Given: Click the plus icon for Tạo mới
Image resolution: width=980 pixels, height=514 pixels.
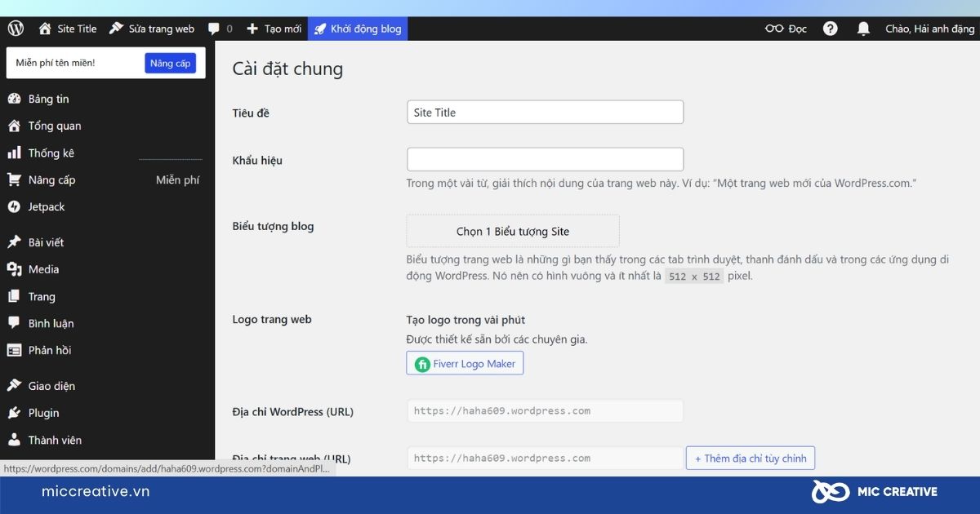Looking at the screenshot, I should 252,29.
